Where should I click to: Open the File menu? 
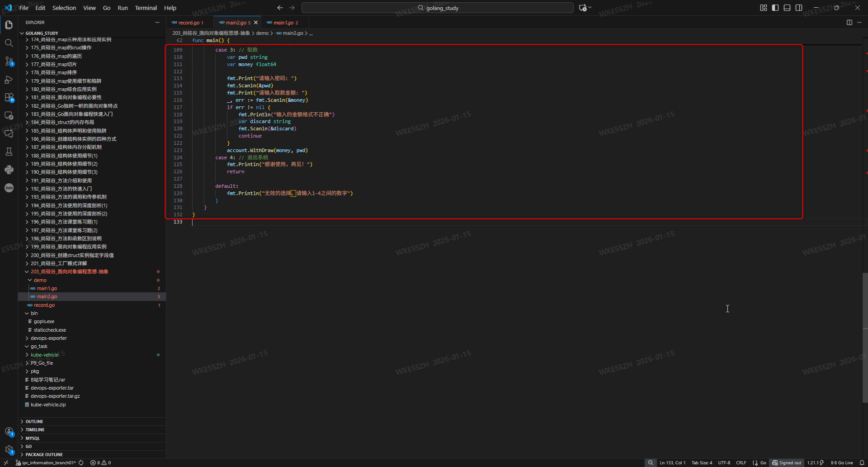pyautogui.click(x=24, y=8)
